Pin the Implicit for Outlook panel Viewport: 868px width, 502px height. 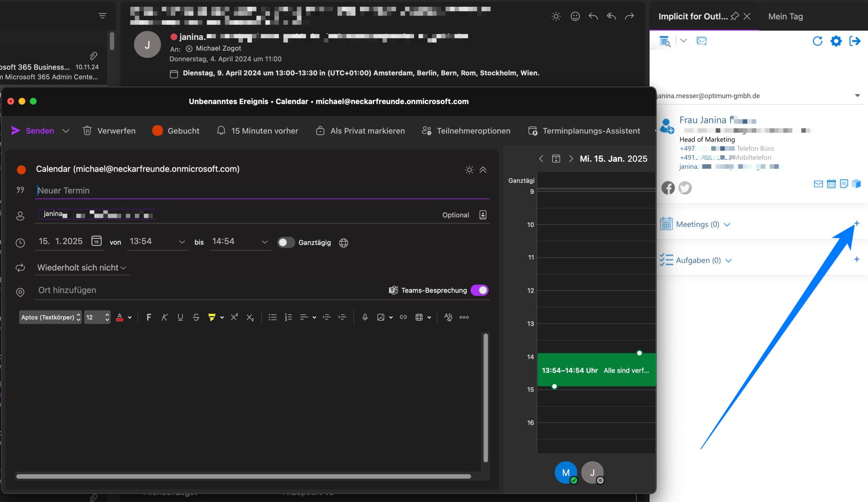pos(734,16)
